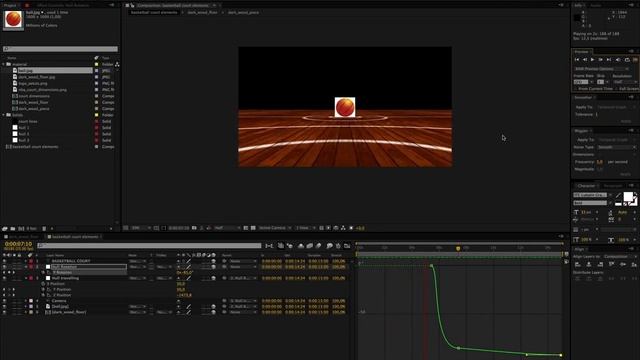Open parent dropdown for Camera layer
This screenshot has width=640, height=360.
pyautogui.click(x=243, y=301)
